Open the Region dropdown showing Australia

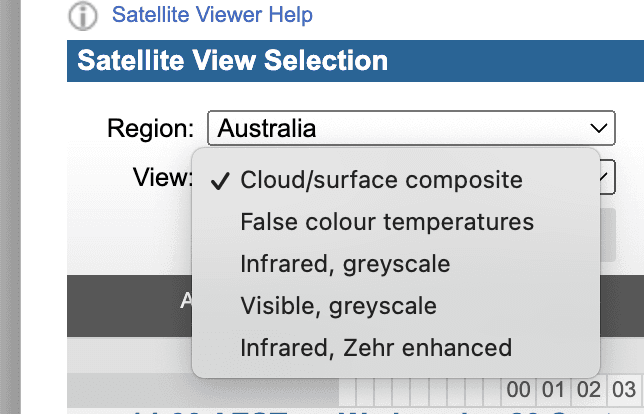411,128
